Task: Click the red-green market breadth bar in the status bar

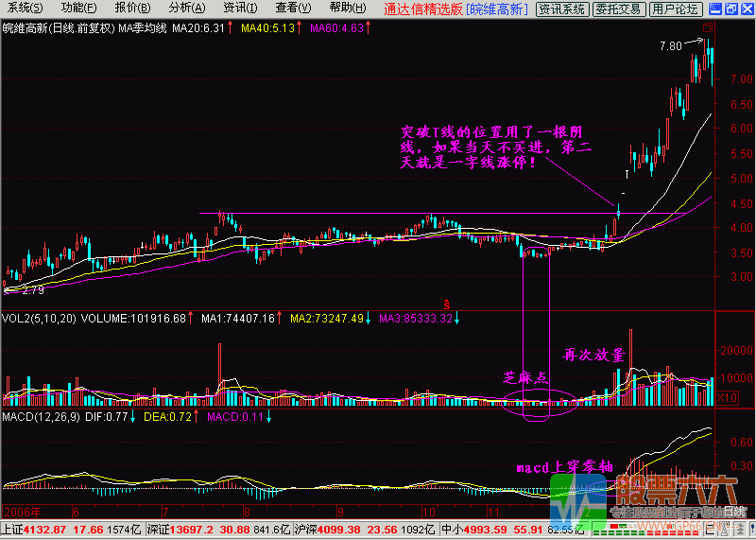Action: click(x=646, y=529)
